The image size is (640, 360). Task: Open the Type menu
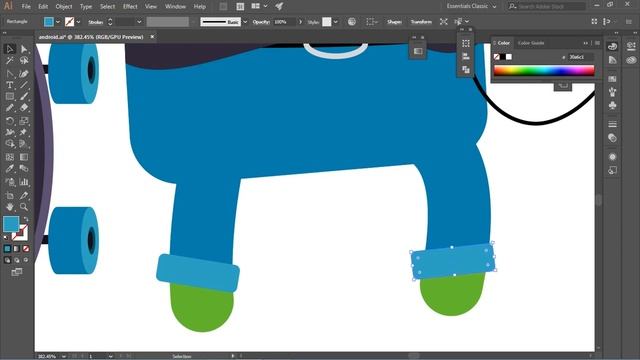pos(86,7)
